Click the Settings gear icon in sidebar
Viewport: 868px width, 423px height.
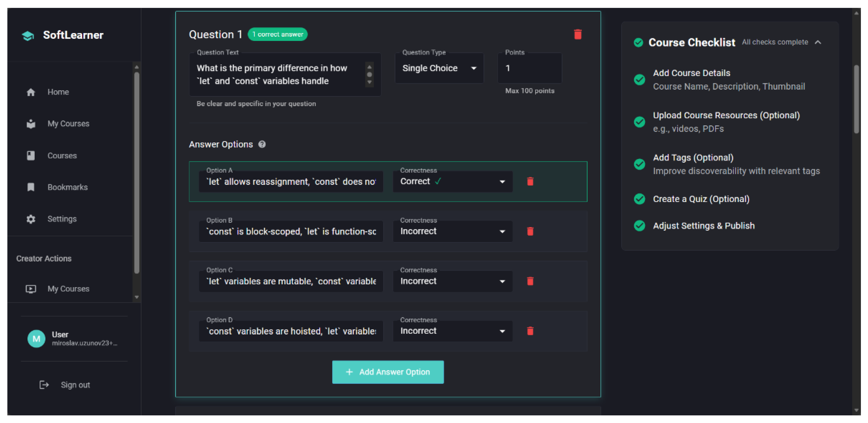pos(31,219)
